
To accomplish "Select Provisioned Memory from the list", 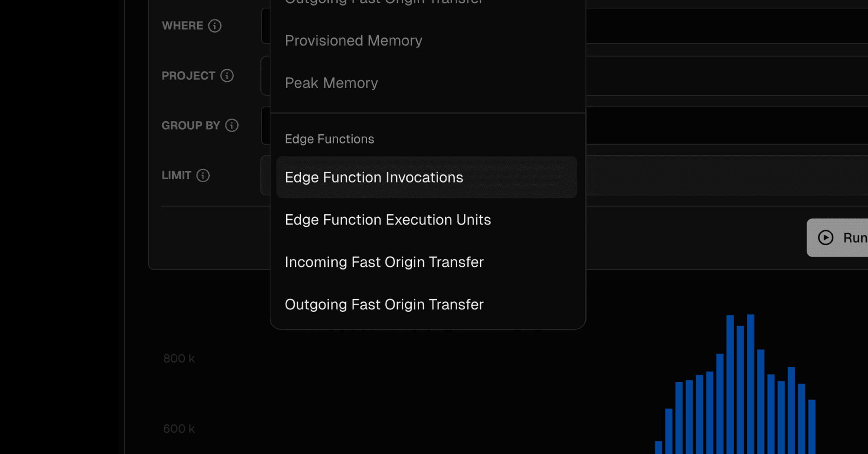I will pyautogui.click(x=354, y=41).
